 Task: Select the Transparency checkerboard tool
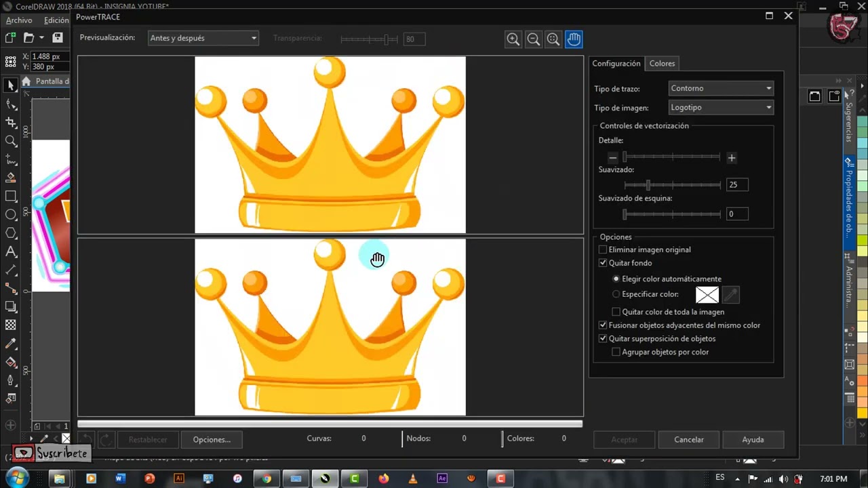point(11,325)
